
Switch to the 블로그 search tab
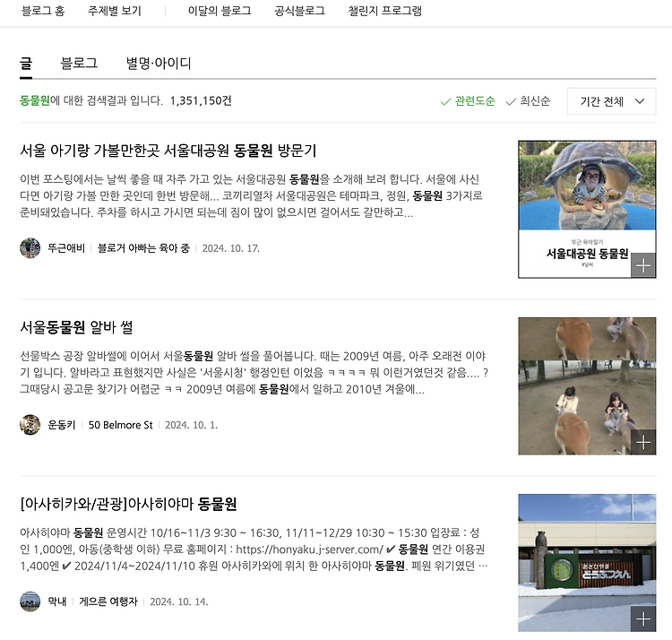click(x=79, y=63)
